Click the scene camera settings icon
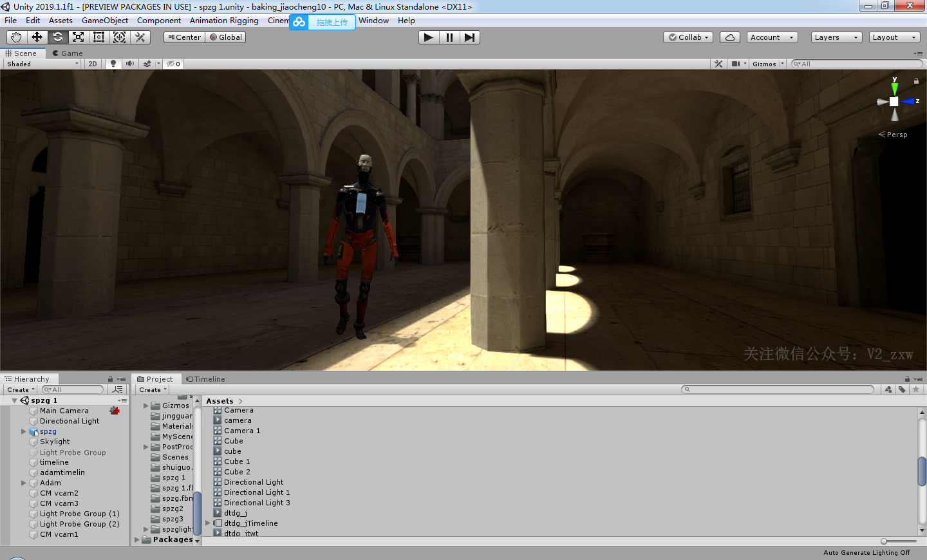927x560 pixels. click(736, 64)
